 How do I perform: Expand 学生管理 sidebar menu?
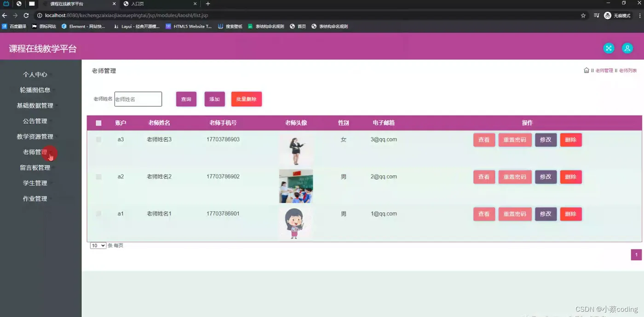tap(35, 183)
